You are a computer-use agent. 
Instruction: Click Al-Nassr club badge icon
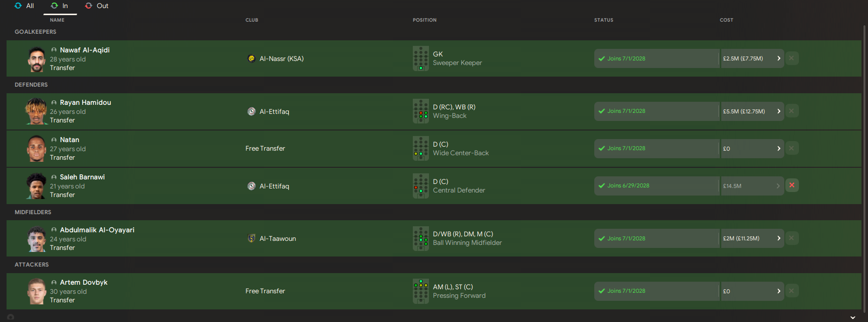coord(252,58)
